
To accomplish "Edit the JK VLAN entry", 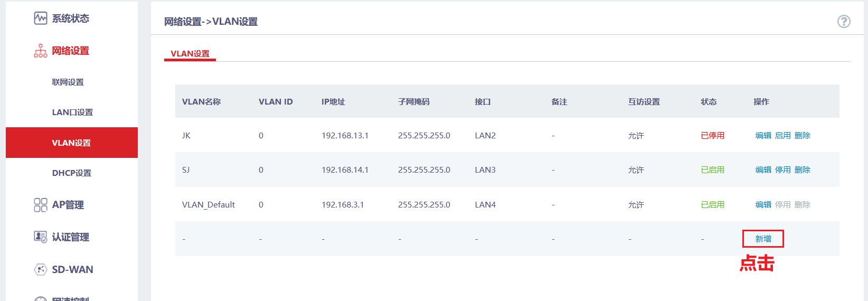I will (x=763, y=136).
